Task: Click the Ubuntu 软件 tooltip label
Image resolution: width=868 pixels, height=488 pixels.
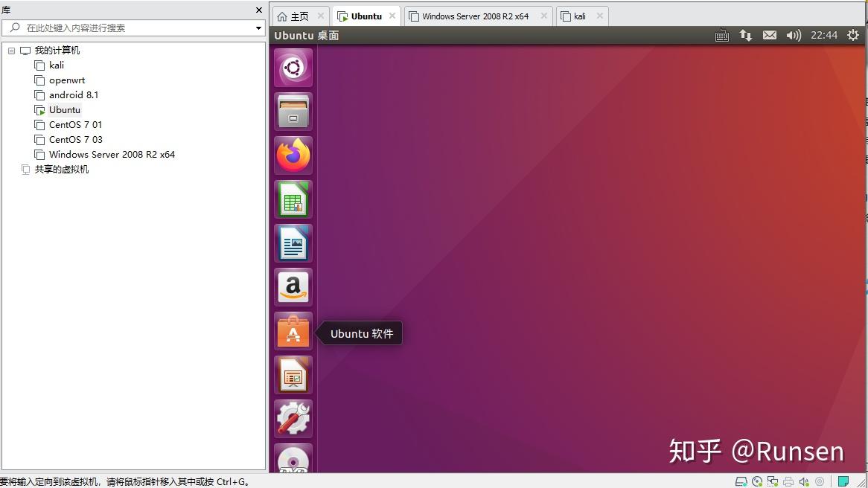Action: click(362, 333)
